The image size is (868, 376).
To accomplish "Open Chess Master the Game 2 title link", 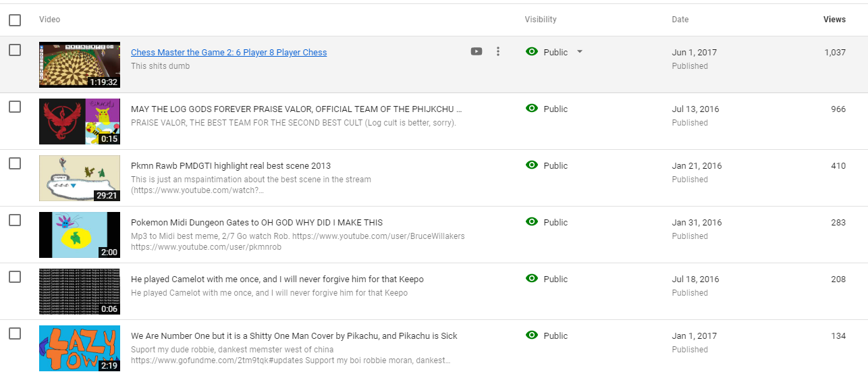I will pyautogui.click(x=229, y=53).
